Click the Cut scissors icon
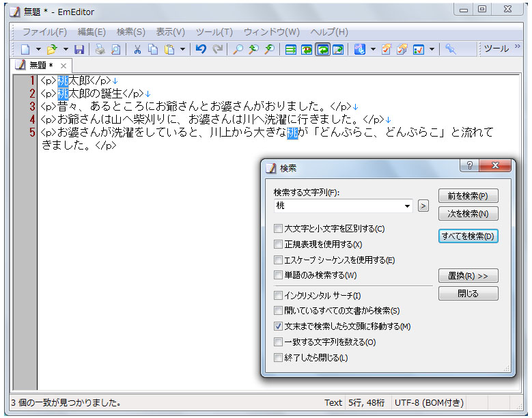The width and height of the screenshot is (532, 418). point(137,50)
